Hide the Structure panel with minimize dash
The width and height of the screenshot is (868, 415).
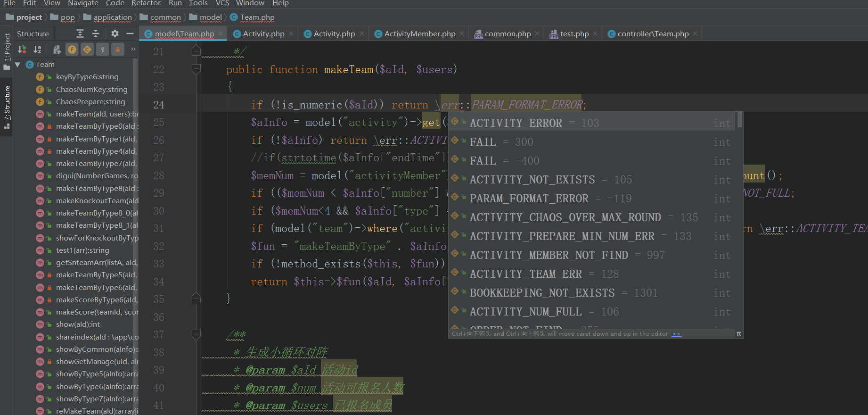click(130, 33)
